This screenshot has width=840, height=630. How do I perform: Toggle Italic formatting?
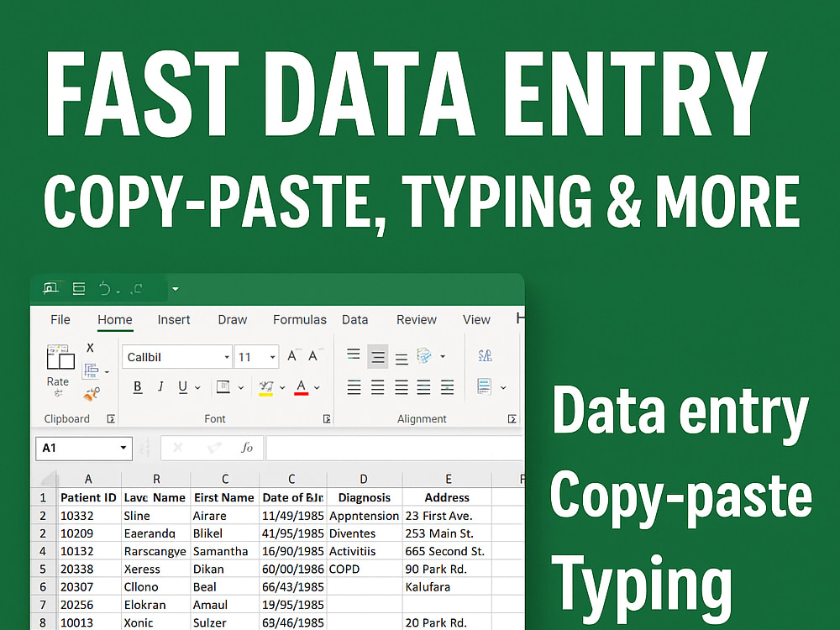160,386
